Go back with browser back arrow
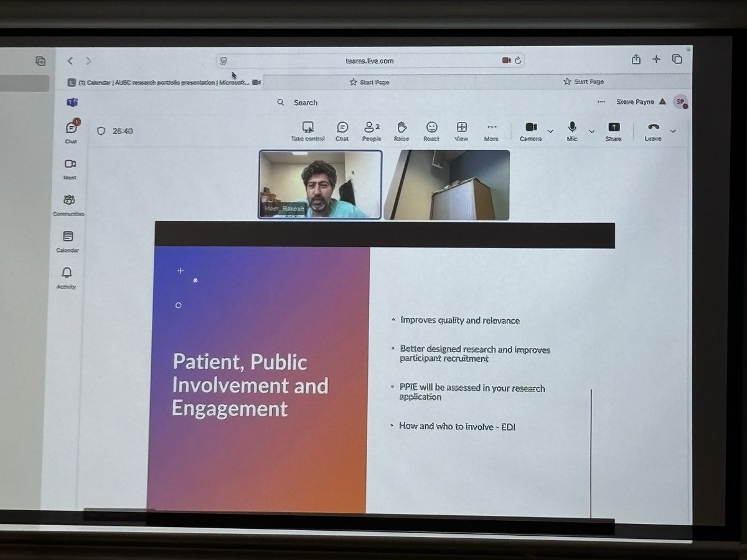This screenshot has height=560, width=747. click(x=70, y=60)
